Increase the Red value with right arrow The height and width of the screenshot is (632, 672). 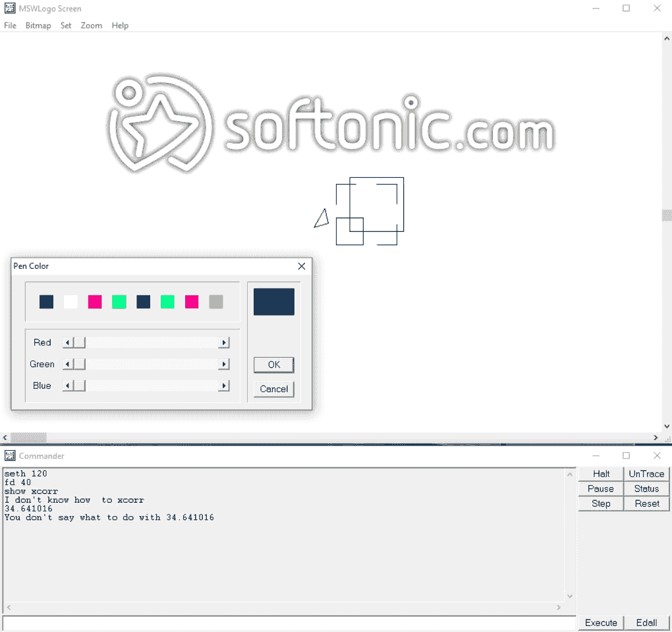click(223, 342)
